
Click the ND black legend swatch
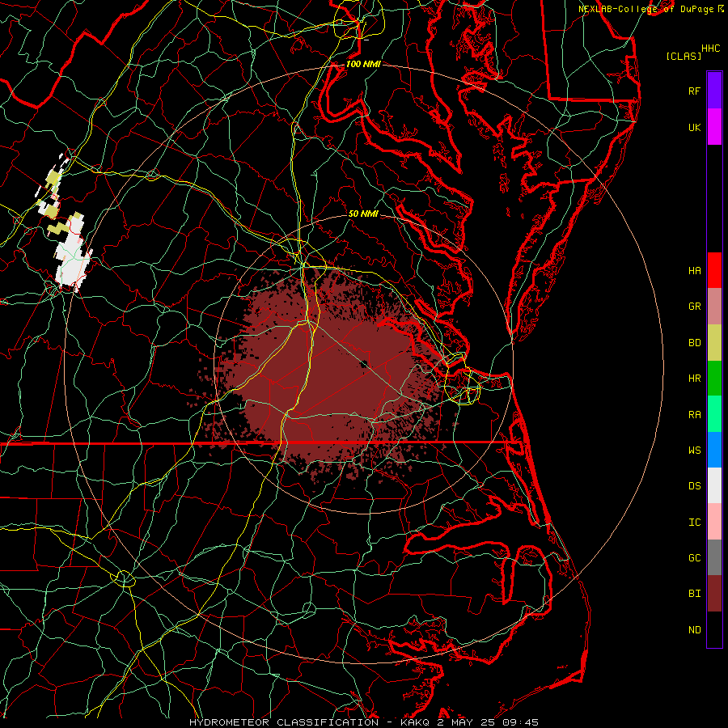click(714, 629)
